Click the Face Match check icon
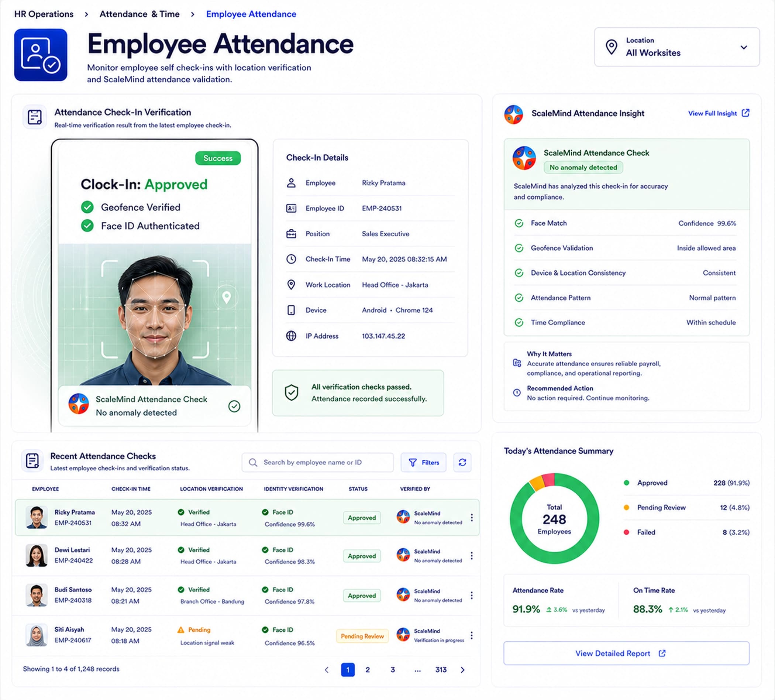775x700 pixels. [x=519, y=223]
